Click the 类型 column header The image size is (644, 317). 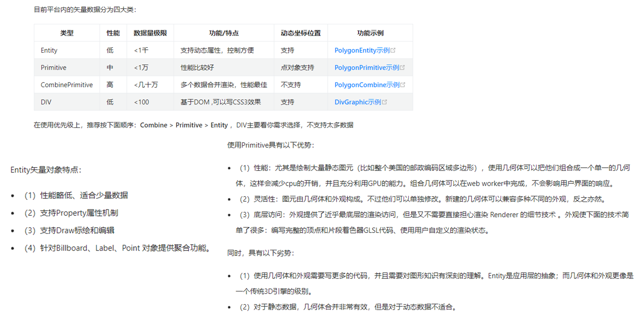[67, 33]
